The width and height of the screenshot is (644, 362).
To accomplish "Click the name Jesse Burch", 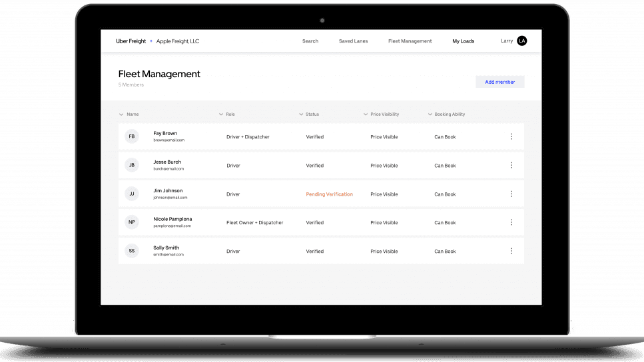I will coord(167,162).
